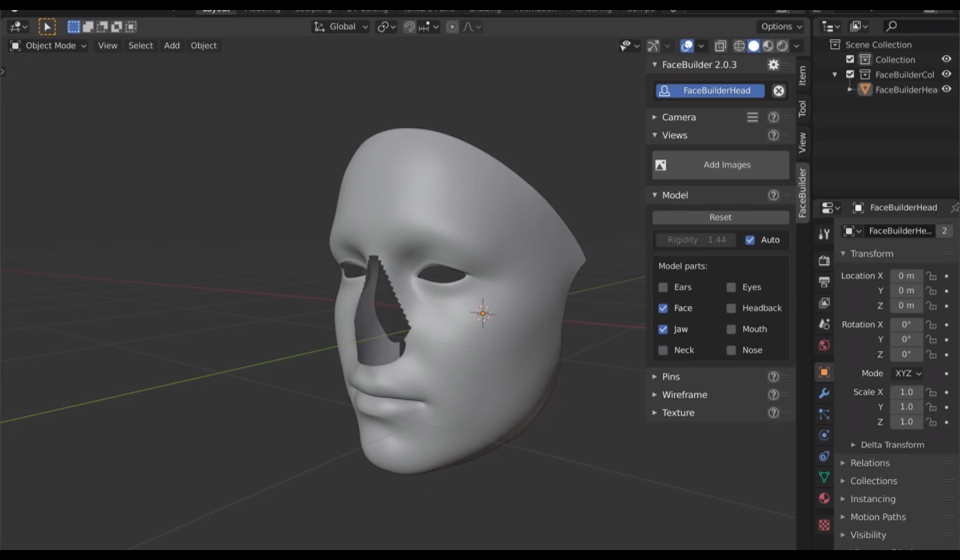960x560 pixels.
Task: Open FaceBuilder settings gear icon
Action: click(773, 65)
